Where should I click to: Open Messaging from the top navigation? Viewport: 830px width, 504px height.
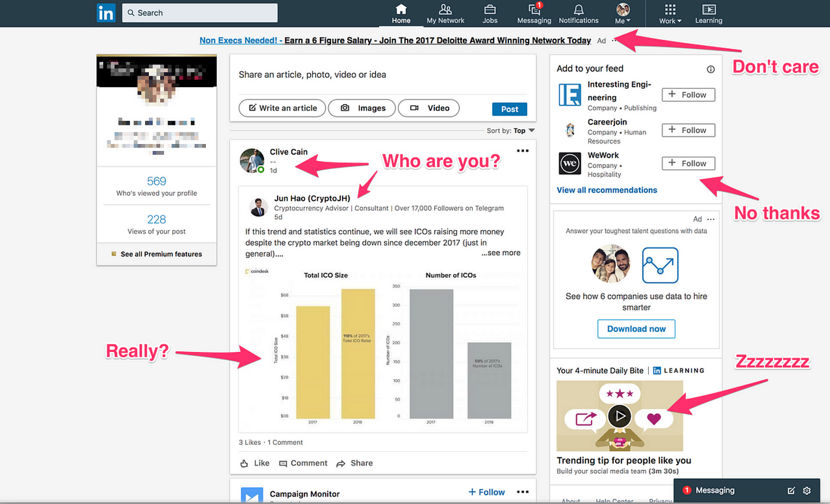pyautogui.click(x=534, y=14)
